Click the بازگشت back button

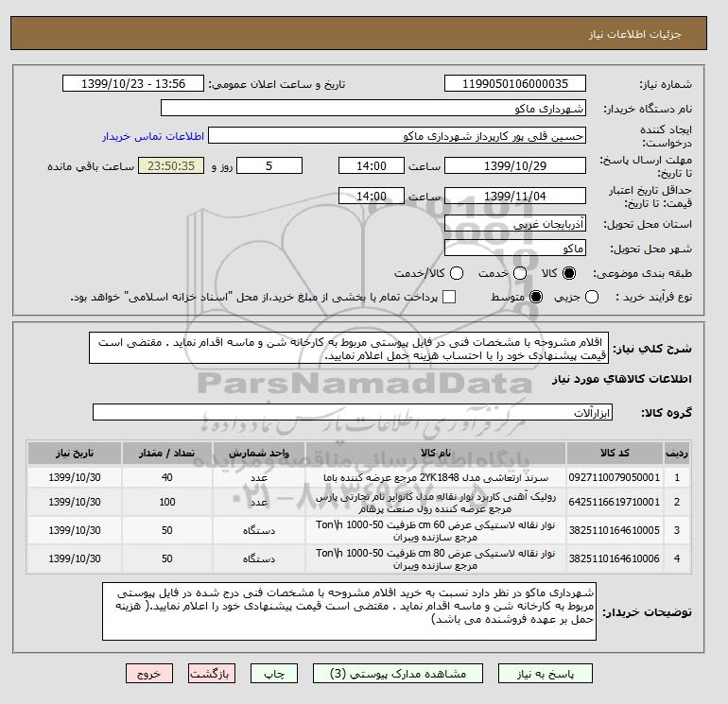[x=211, y=674]
